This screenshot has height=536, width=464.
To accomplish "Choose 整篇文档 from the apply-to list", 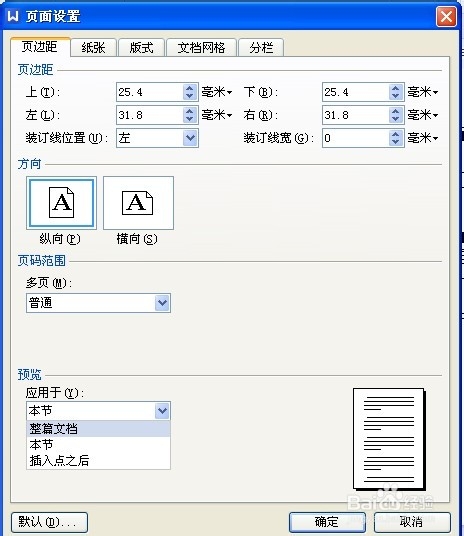I will pyautogui.click(x=98, y=429).
